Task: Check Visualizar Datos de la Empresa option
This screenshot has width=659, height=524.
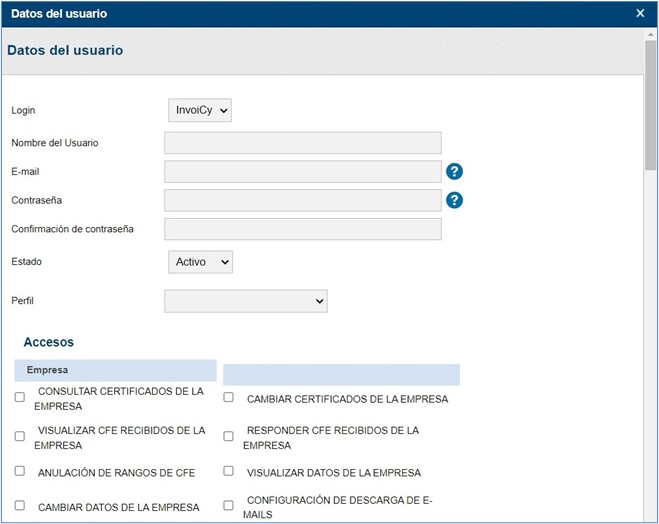Action: click(x=229, y=470)
